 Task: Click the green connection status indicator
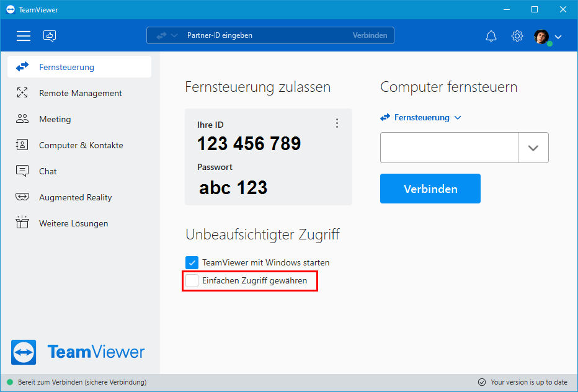10,382
